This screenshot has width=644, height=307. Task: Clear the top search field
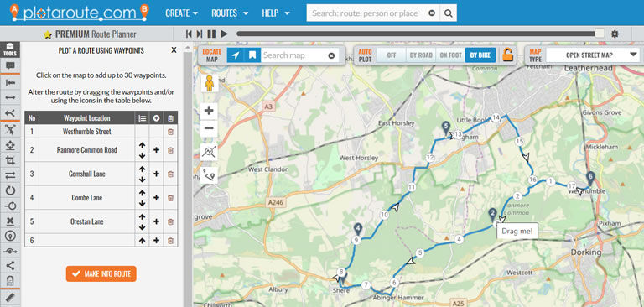tap(432, 13)
